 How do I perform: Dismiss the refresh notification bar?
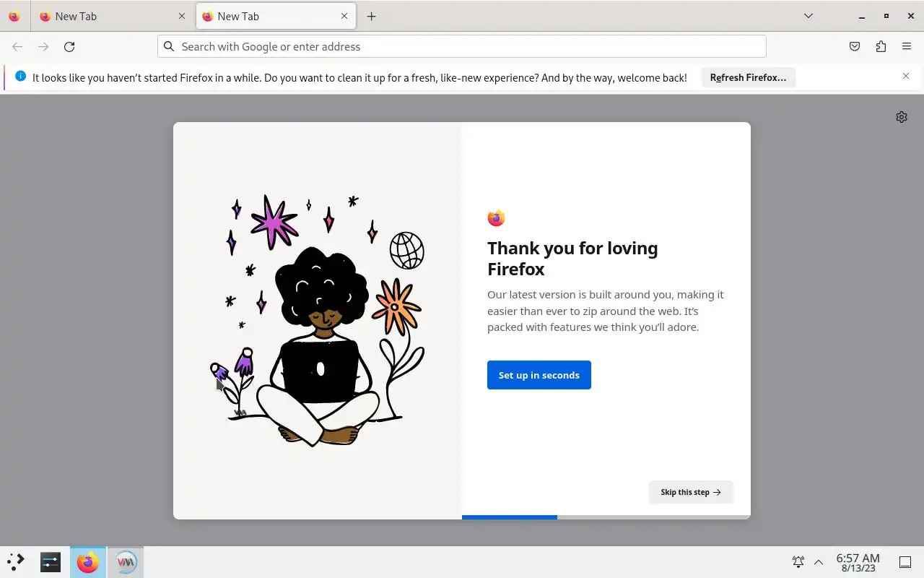click(x=906, y=76)
